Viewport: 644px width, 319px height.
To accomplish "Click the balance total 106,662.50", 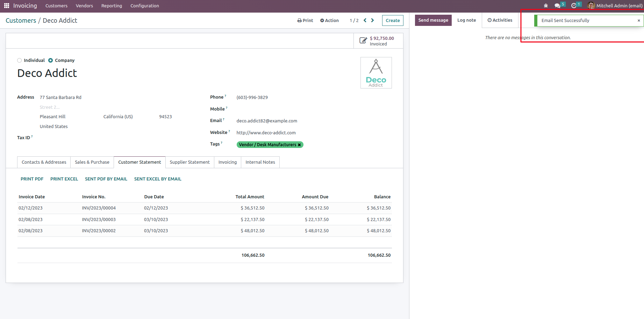I will pyautogui.click(x=379, y=255).
